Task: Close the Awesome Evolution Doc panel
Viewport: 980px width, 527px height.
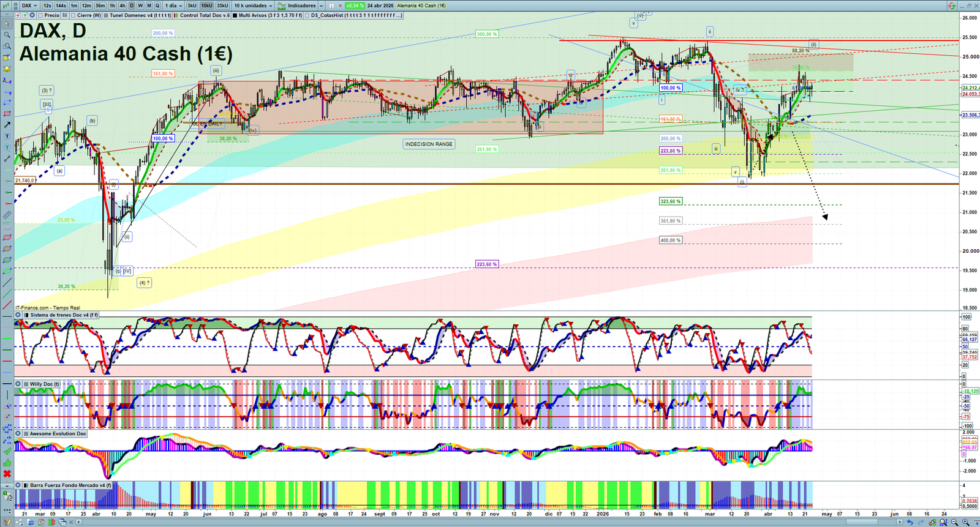Action: point(18,434)
